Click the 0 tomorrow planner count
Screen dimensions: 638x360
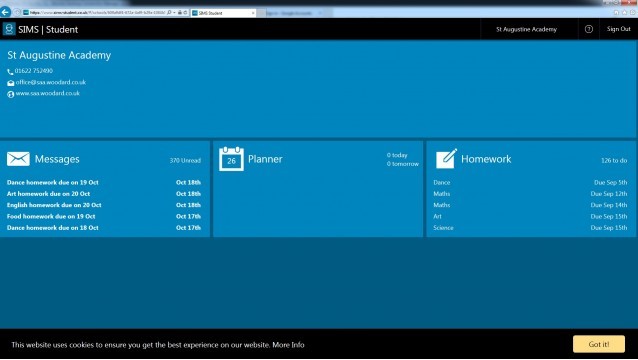402,164
